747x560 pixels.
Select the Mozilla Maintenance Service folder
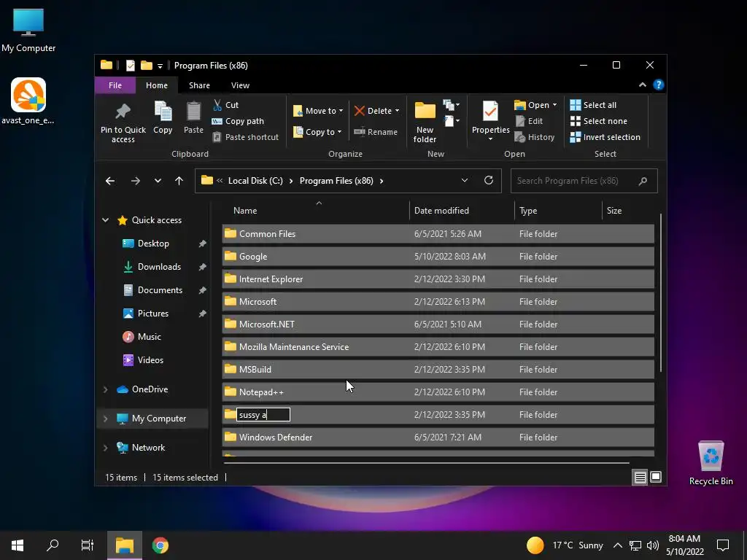[438, 346]
